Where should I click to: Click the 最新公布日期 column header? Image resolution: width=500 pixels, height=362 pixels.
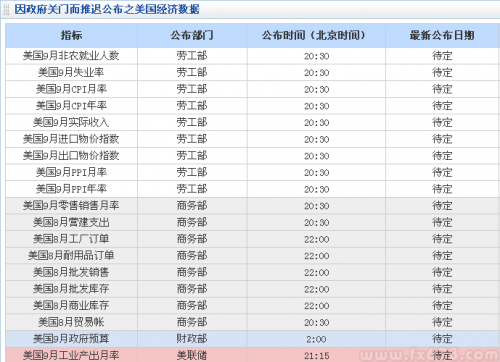click(442, 35)
